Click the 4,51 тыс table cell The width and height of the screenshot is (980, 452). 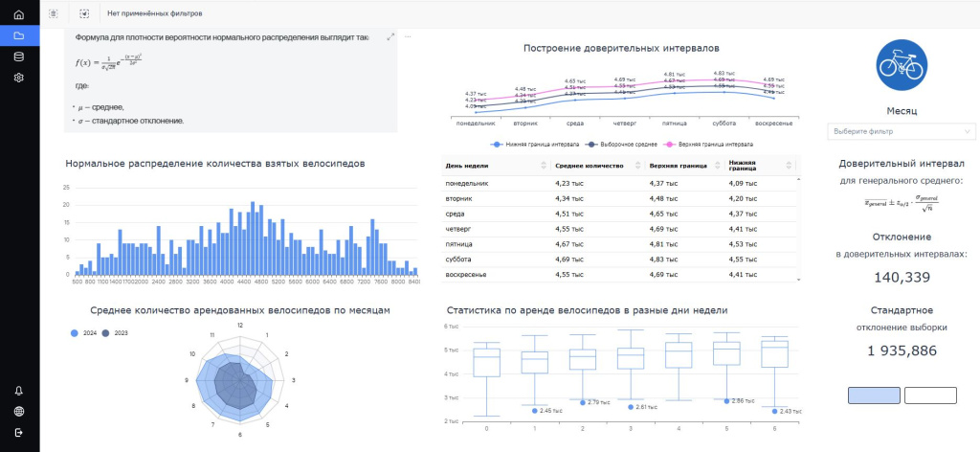pyautogui.click(x=568, y=214)
